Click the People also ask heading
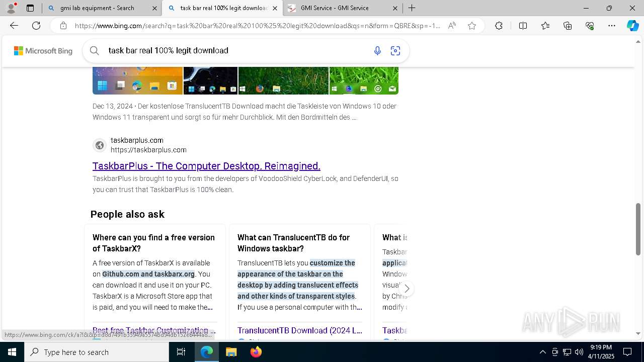This screenshot has height=362, width=644. [x=127, y=214]
